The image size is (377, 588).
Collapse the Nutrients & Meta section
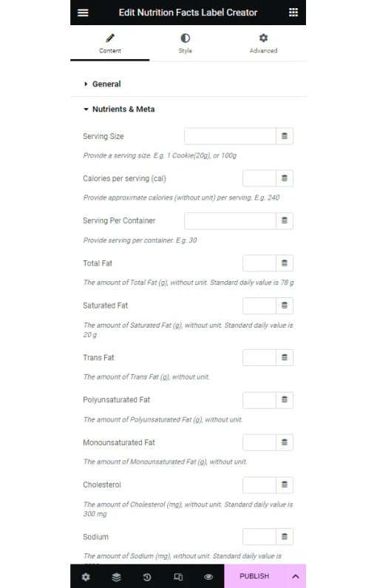tap(119, 109)
